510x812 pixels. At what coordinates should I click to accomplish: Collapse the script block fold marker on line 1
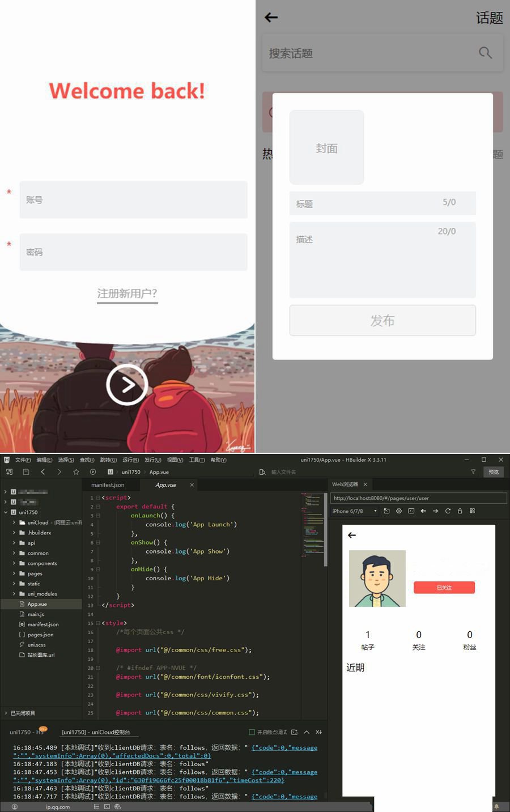(x=98, y=498)
